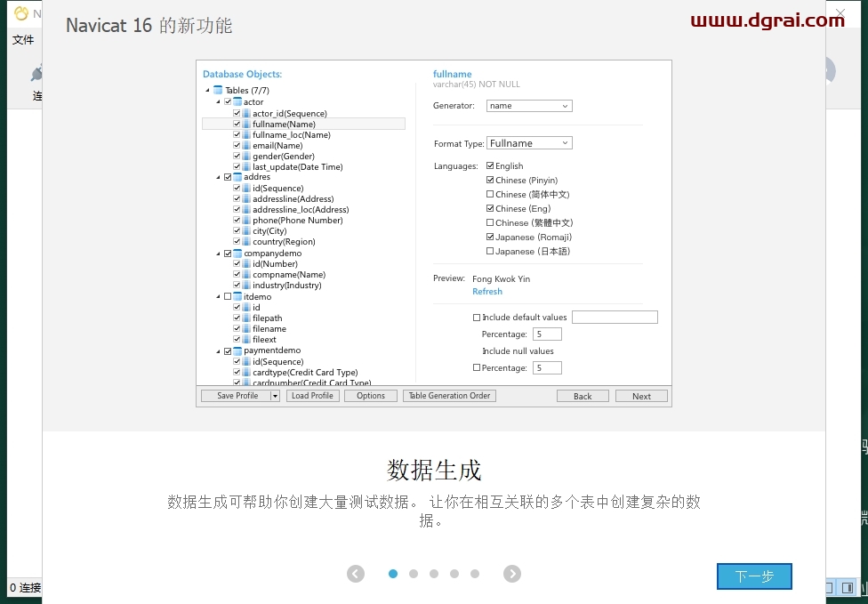Open the Format Type Fullname dropdown
This screenshot has height=604, width=868.
click(x=529, y=143)
